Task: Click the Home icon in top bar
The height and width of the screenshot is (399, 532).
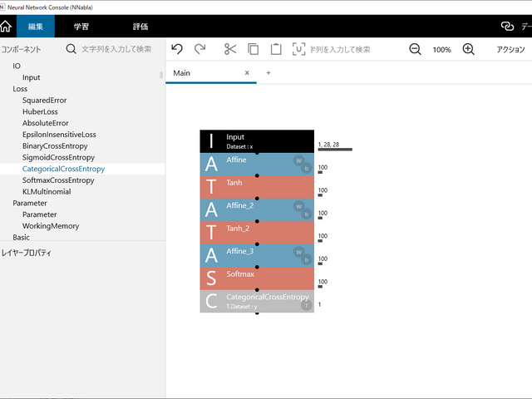Action: pos(6,27)
